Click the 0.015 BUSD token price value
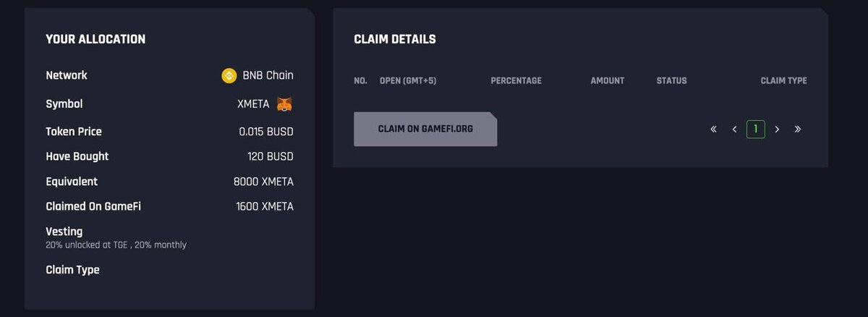The width and height of the screenshot is (868, 317). pyautogui.click(x=266, y=132)
